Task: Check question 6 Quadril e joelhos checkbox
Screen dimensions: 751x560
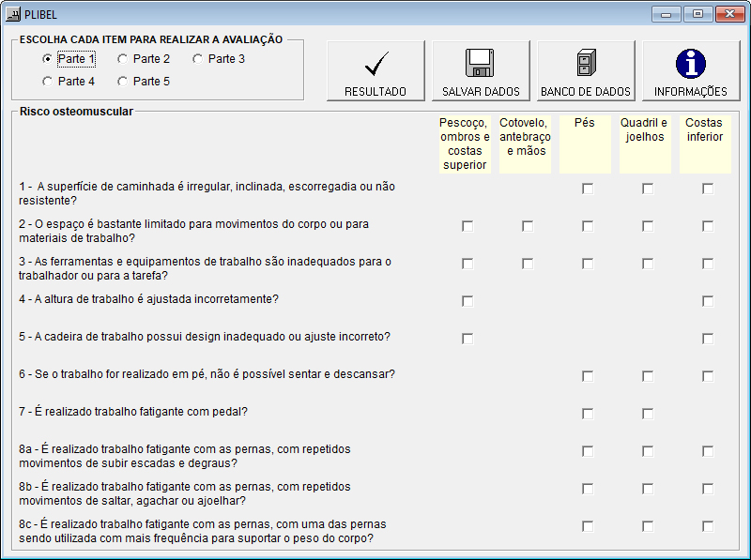Action: tap(648, 376)
